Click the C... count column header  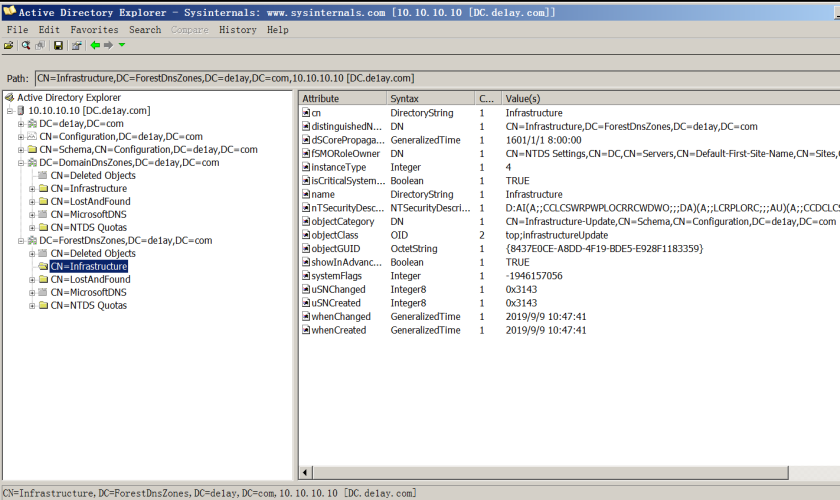click(488, 99)
